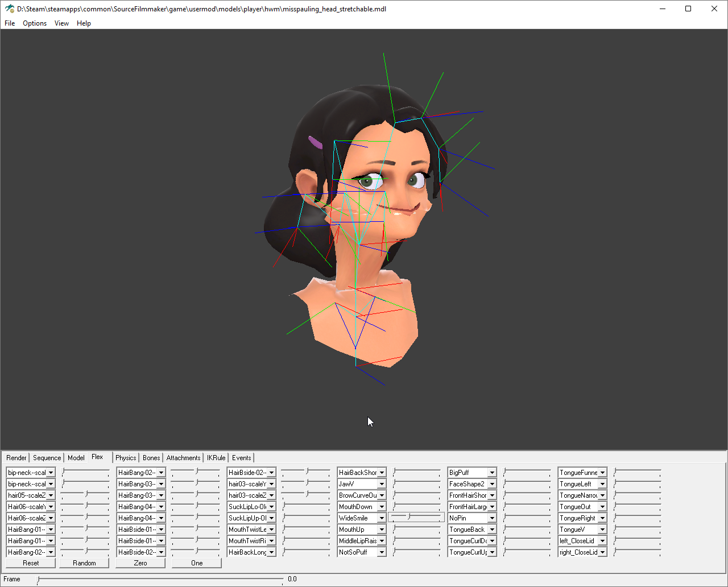Click the MouthDown slider track
The image size is (728, 587).
point(416,506)
